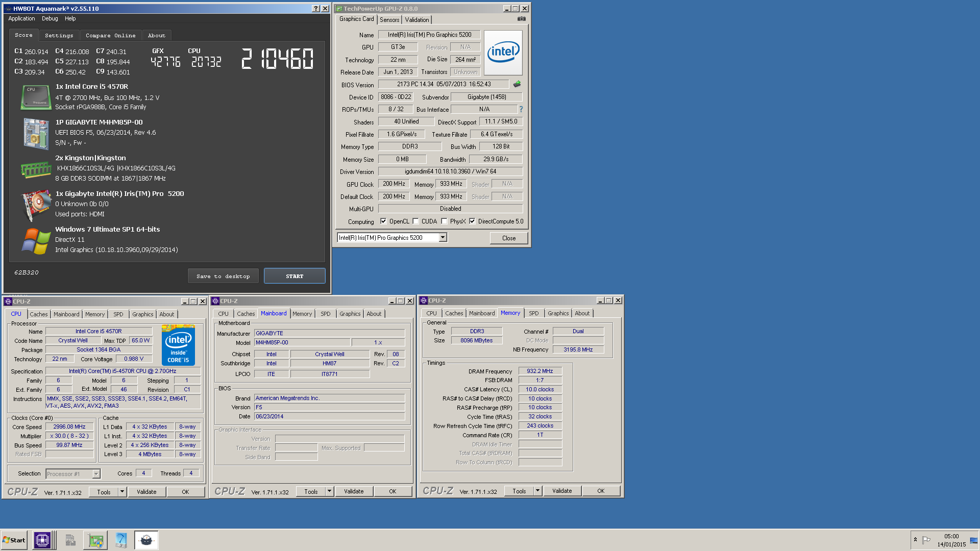Expand Tools dropdown arrow in left CPU-Z
The width and height of the screenshot is (980, 551).
pyautogui.click(x=122, y=492)
